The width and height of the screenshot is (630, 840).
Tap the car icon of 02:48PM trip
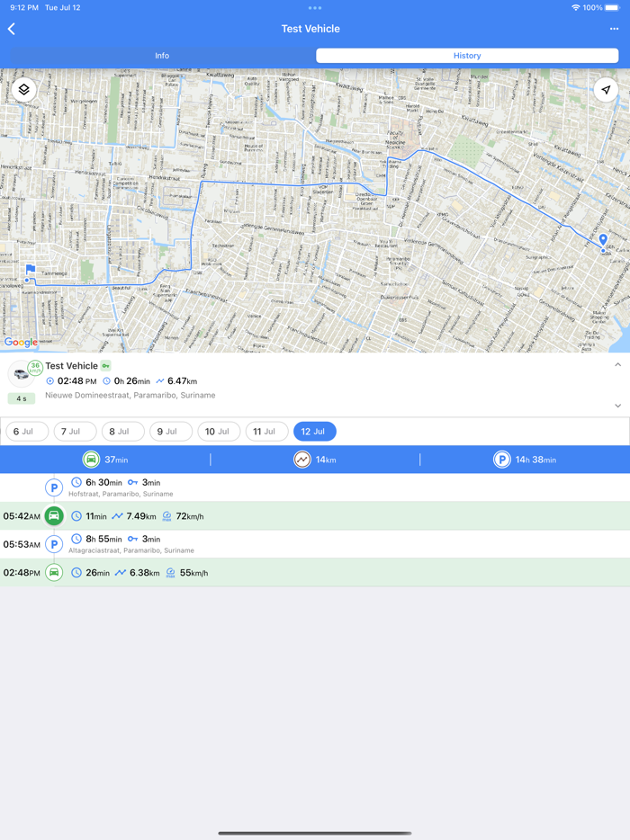(54, 573)
